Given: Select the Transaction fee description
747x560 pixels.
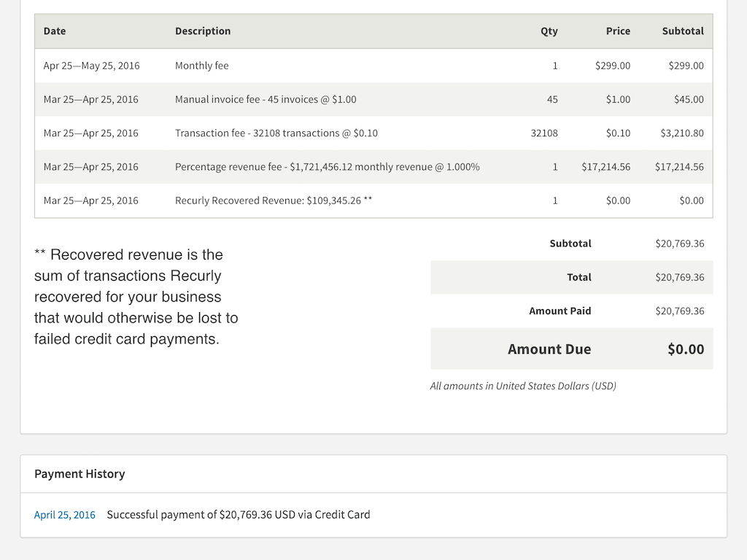Looking at the screenshot, I should pos(276,133).
